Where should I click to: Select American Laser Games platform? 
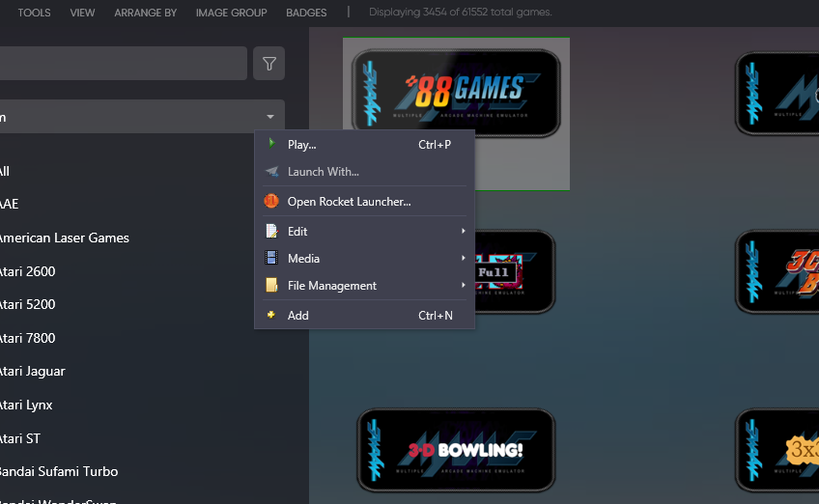point(64,238)
